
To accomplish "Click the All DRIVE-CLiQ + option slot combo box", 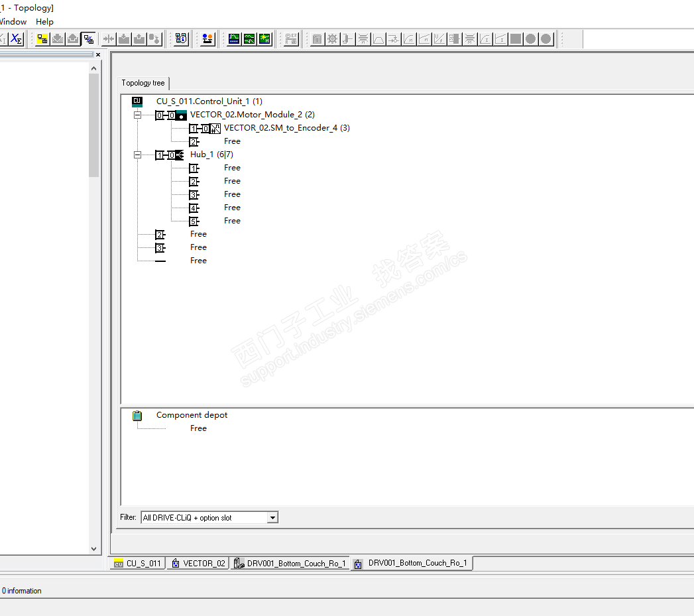I will 209,518.
